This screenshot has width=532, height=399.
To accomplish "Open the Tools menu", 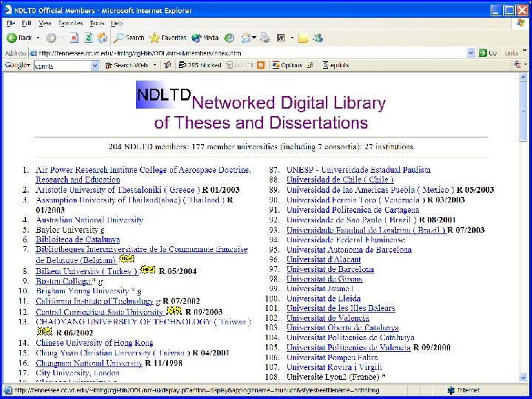I will [97, 23].
